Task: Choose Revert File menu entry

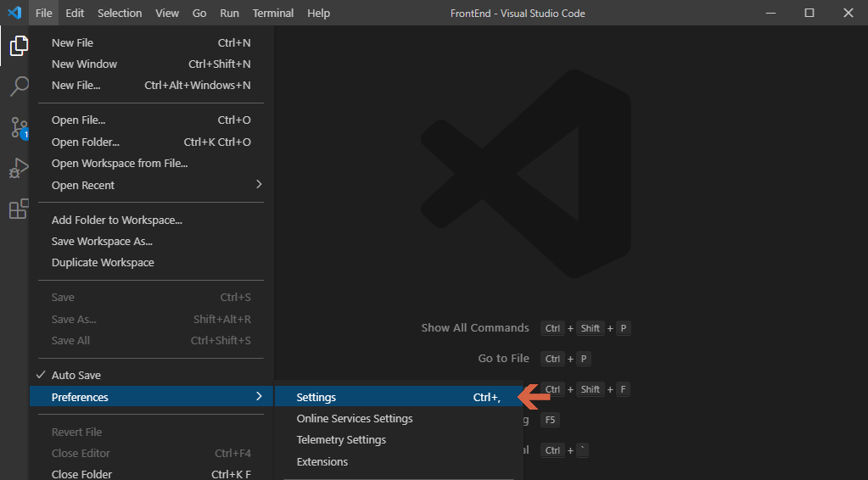Action: 151,432
